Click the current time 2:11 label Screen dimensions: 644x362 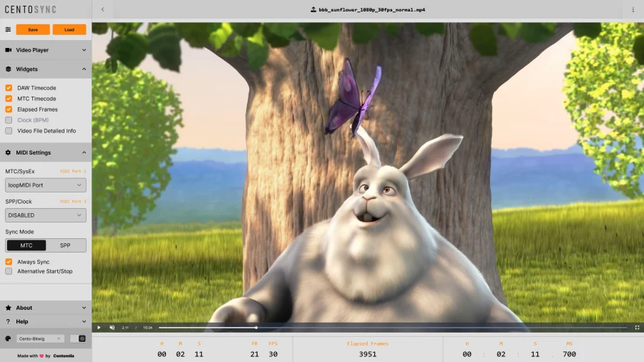coord(125,328)
